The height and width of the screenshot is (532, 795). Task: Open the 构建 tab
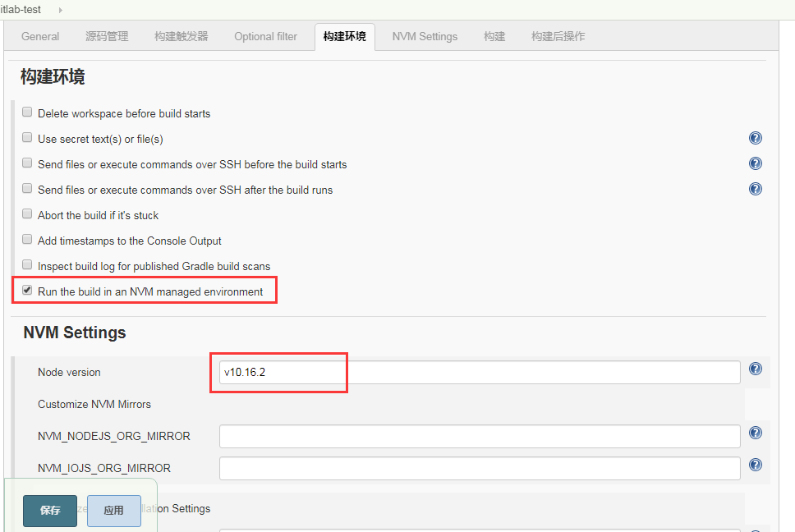pos(494,36)
